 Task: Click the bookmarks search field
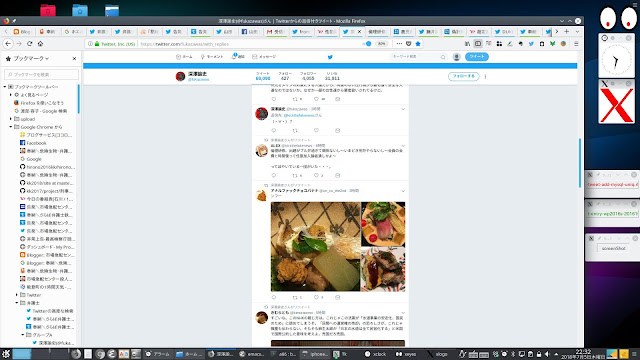(41, 74)
